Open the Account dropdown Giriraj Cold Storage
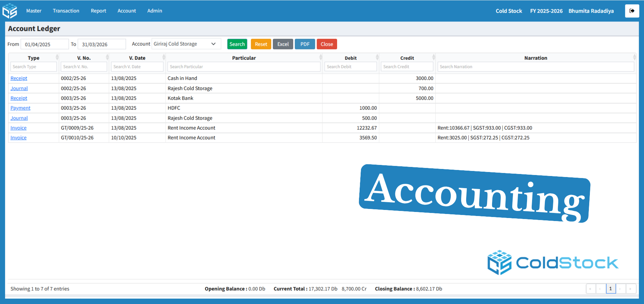The width and height of the screenshot is (644, 304). [186, 44]
